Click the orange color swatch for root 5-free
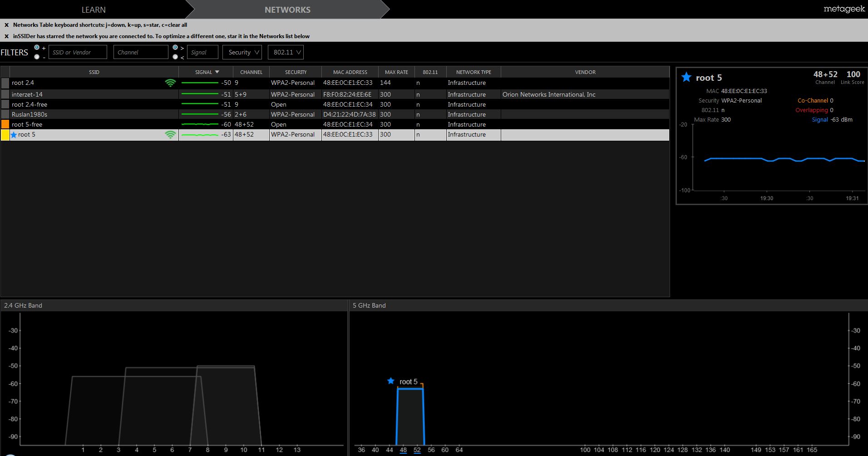 (x=5, y=124)
